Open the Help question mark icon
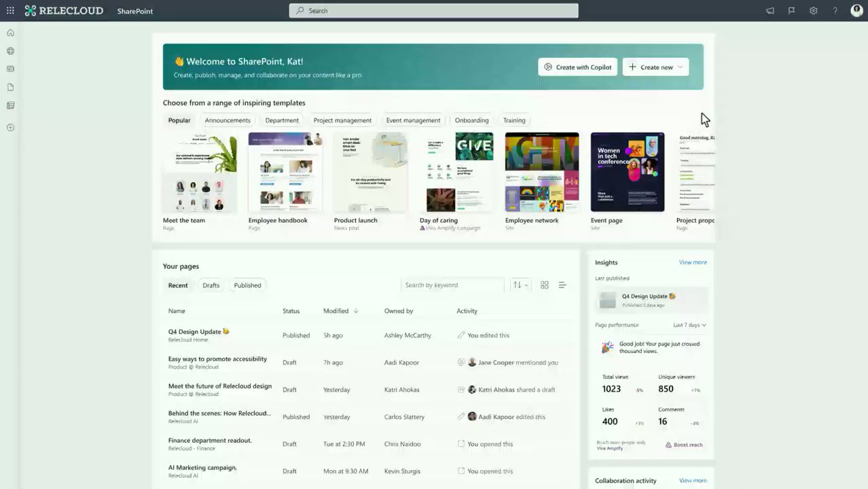This screenshot has width=868, height=489. 835,11
